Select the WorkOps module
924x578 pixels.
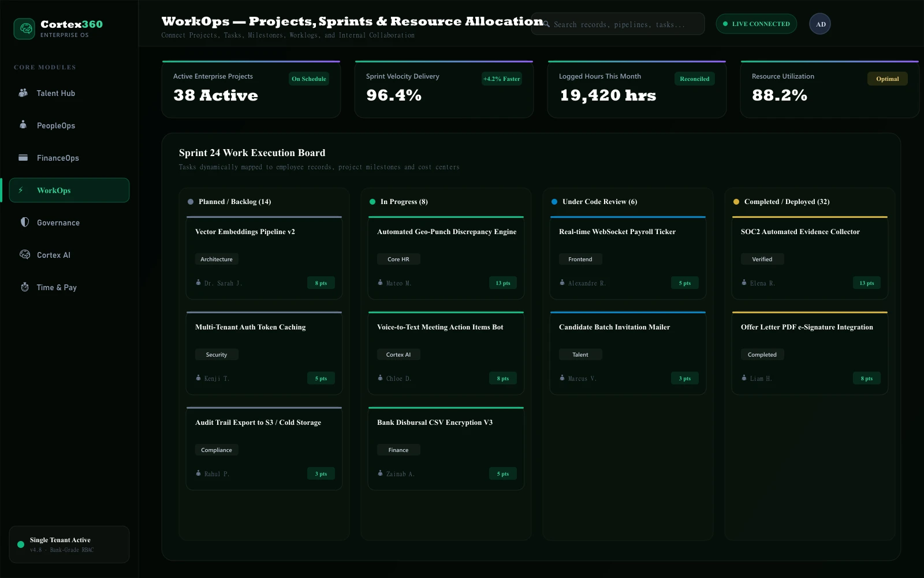tap(69, 190)
